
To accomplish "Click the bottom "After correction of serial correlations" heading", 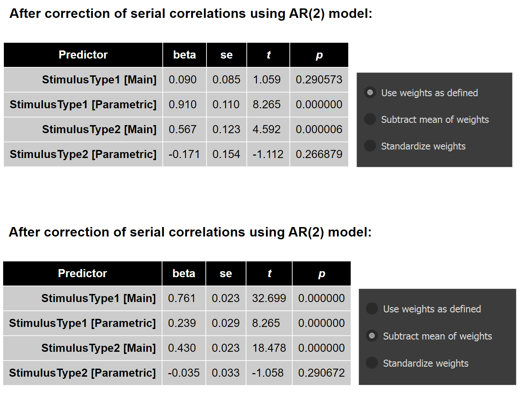I will (191, 232).
